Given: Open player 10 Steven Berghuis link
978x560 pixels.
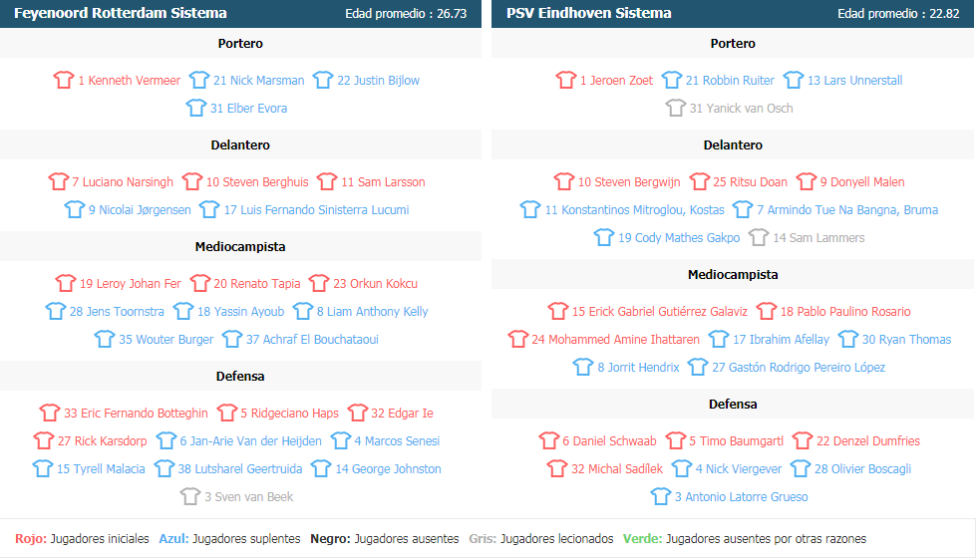Looking at the screenshot, I should point(257,182).
